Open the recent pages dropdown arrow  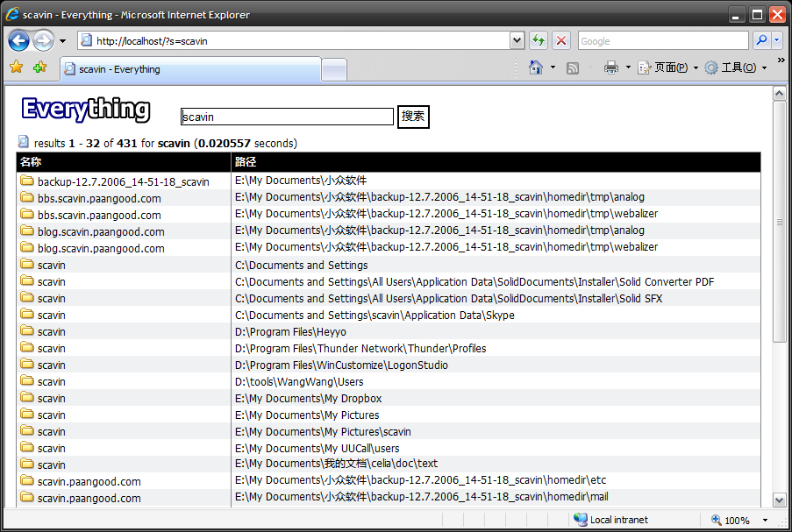[x=62, y=41]
